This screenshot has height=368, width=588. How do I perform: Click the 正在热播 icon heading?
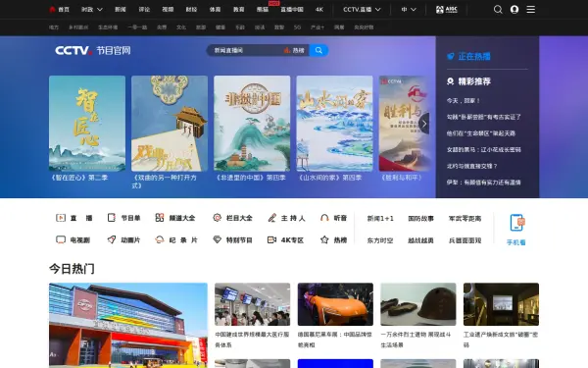451,56
